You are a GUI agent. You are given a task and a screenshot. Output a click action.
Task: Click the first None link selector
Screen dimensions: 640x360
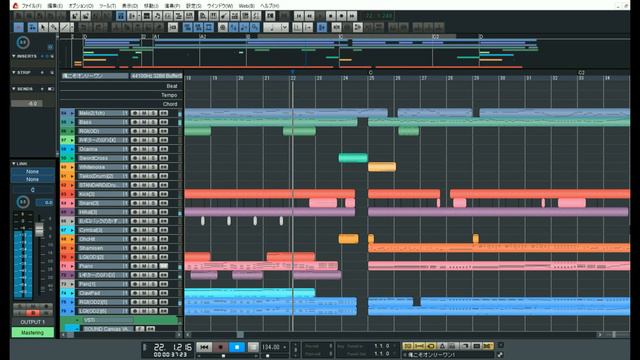click(33, 171)
